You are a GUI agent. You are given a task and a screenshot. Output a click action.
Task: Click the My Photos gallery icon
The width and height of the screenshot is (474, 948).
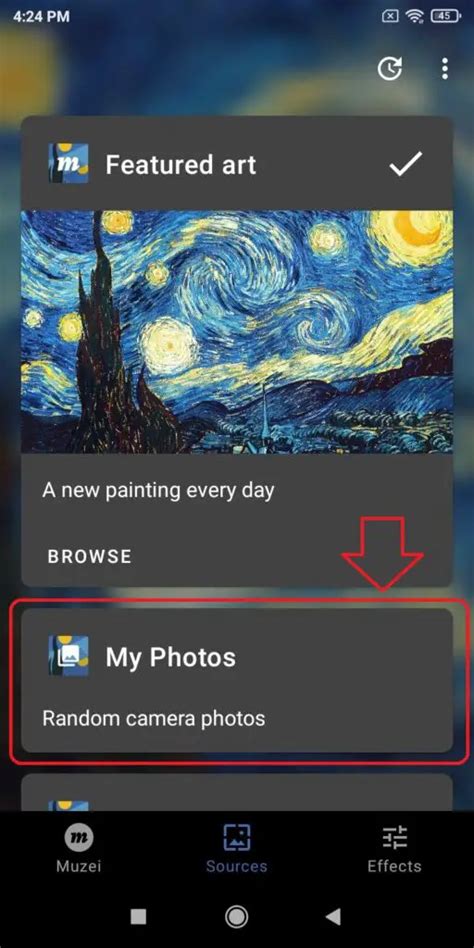point(68,656)
